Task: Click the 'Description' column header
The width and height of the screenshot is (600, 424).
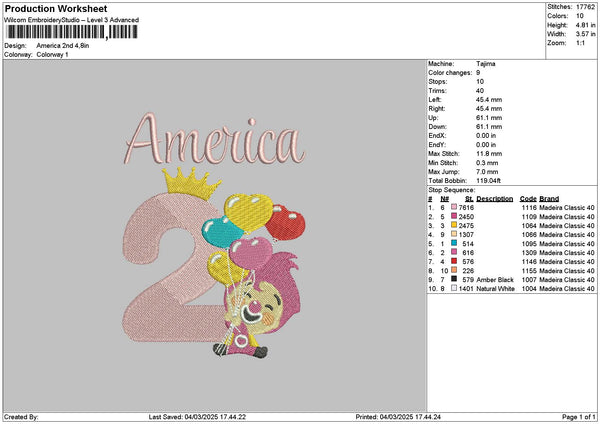Action: [495, 199]
